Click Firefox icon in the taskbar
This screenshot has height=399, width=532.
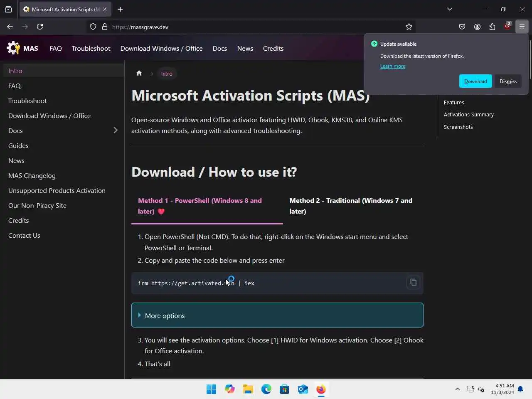click(321, 389)
